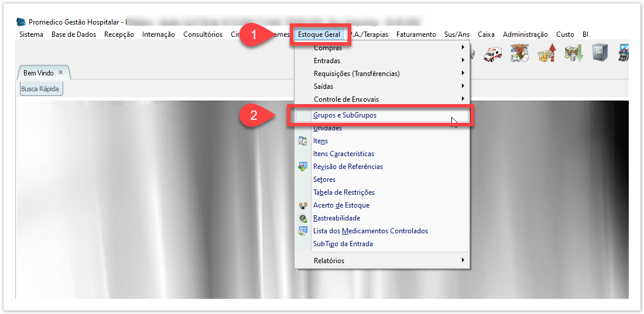Click the Revisão de Referências icon
The image size is (644, 314).
(303, 167)
